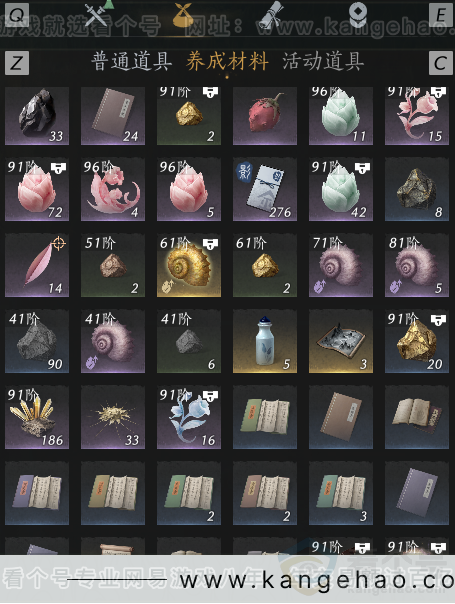This screenshot has width=455, height=604.
Task: Click the E key button
Action: (441, 15)
